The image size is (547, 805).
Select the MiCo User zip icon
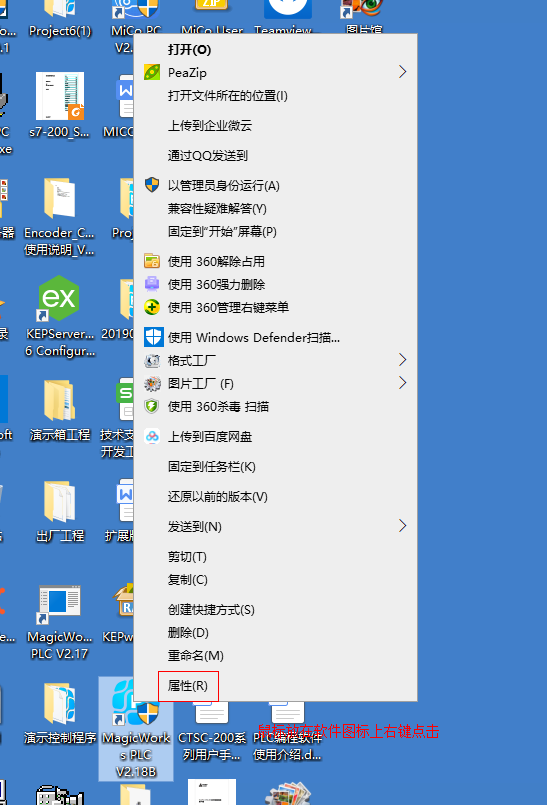click(212, 8)
